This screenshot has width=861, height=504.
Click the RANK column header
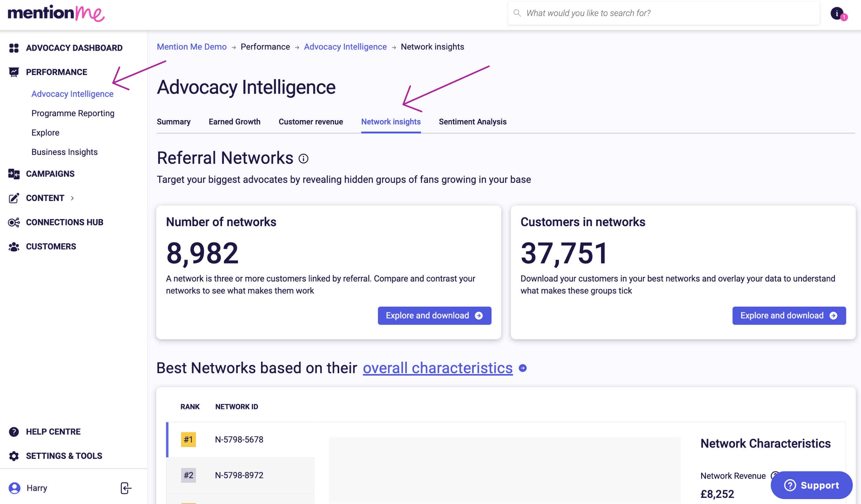190,407
